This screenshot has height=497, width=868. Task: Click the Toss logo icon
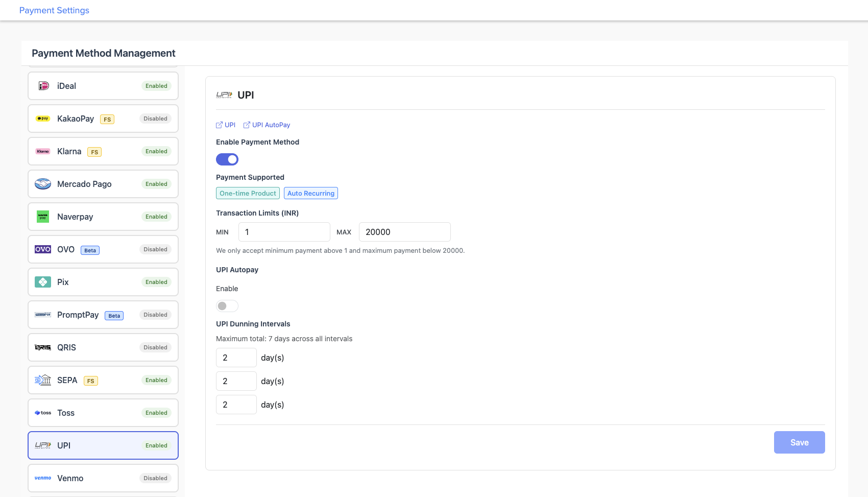tap(43, 413)
